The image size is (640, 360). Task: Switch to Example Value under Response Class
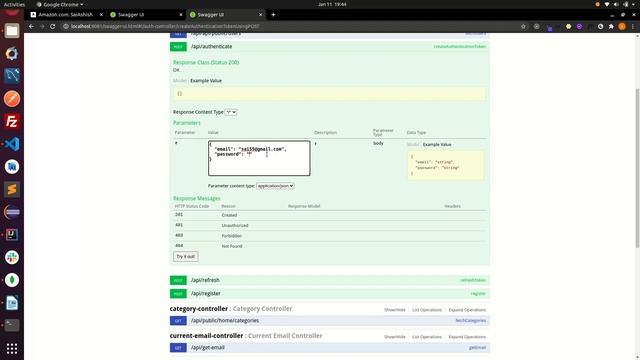(x=206, y=81)
